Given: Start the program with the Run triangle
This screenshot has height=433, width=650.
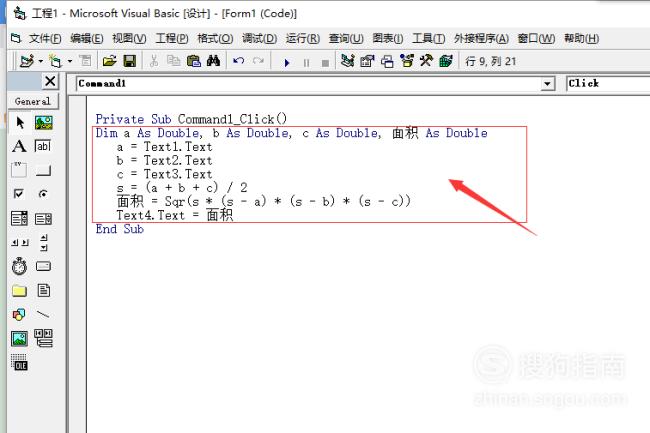Looking at the screenshot, I should (x=286, y=63).
